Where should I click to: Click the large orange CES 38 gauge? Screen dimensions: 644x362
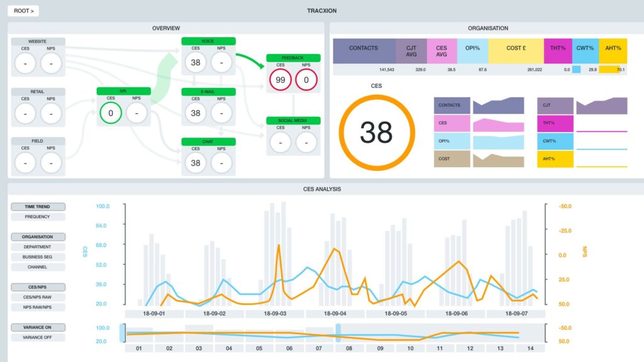coord(377,132)
